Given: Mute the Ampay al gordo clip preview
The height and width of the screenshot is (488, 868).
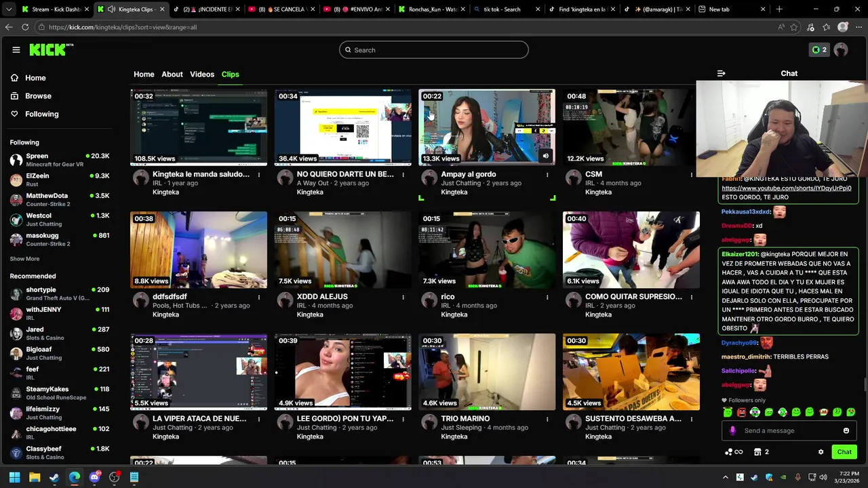Looking at the screenshot, I should point(546,156).
